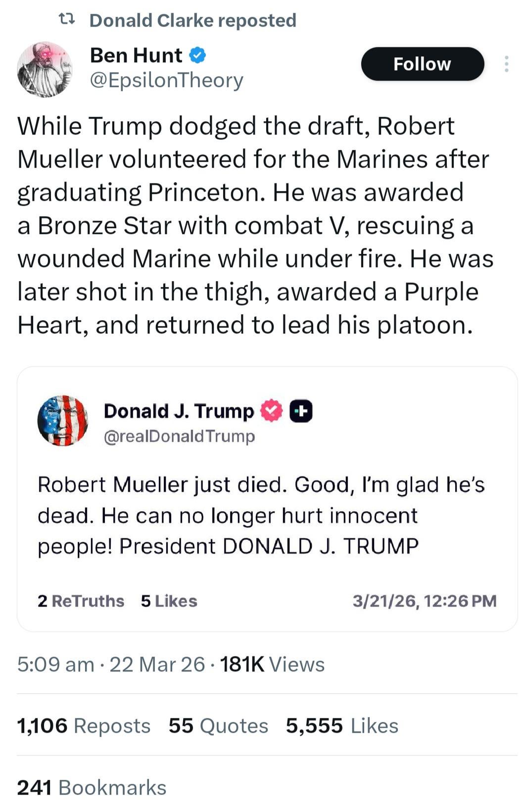Image resolution: width=527 pixels, height=812 pixels.
Task: Open the @realDonaldTrump handle
Action: click(x=179, y=436)
